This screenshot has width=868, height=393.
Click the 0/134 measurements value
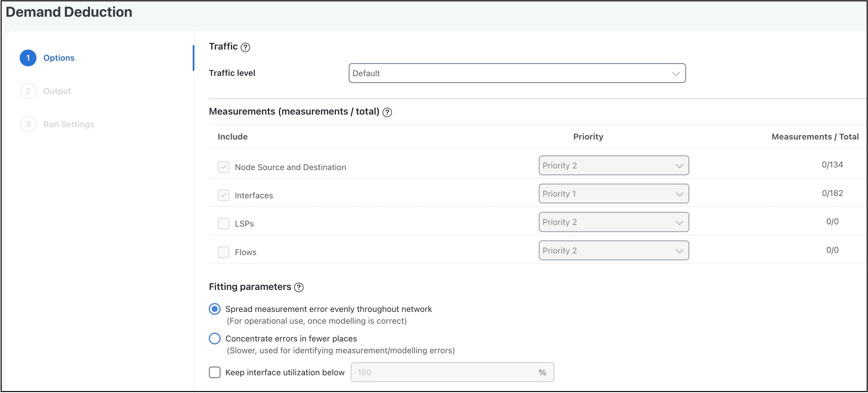click(832, 165)
